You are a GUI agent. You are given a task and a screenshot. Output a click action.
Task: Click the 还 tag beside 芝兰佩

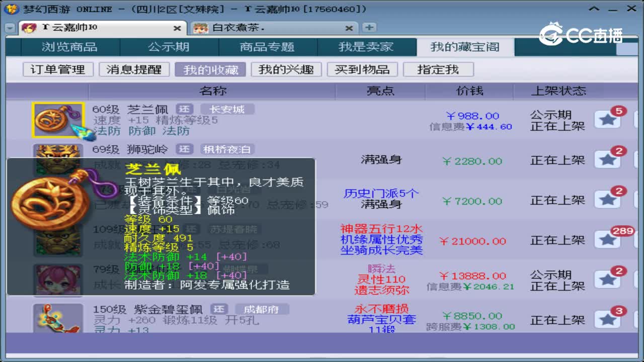click(185, 109)
